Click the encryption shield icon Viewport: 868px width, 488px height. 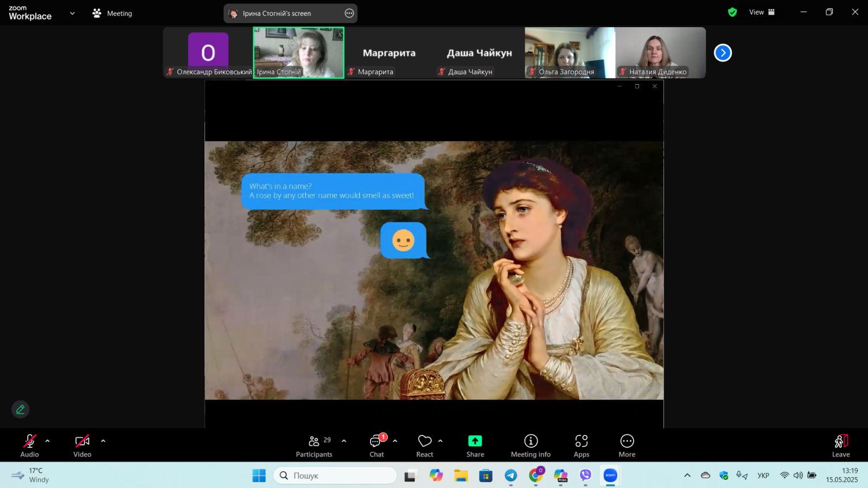[x=732, y=12]
